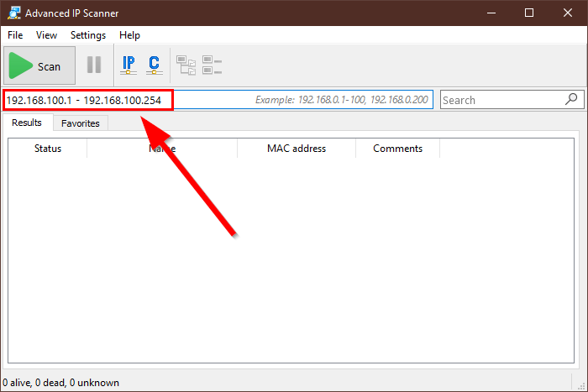
Task: Click the status bar alive/dead count text
Action: 60,383
